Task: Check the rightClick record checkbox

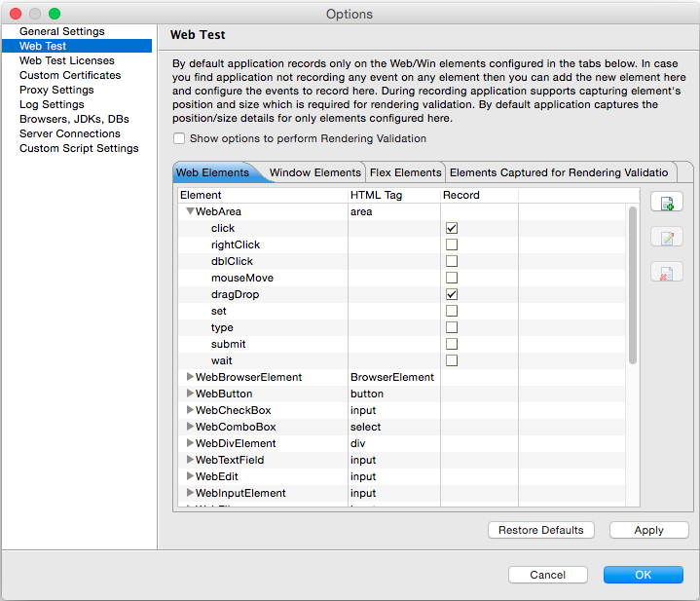Action: 452,244
